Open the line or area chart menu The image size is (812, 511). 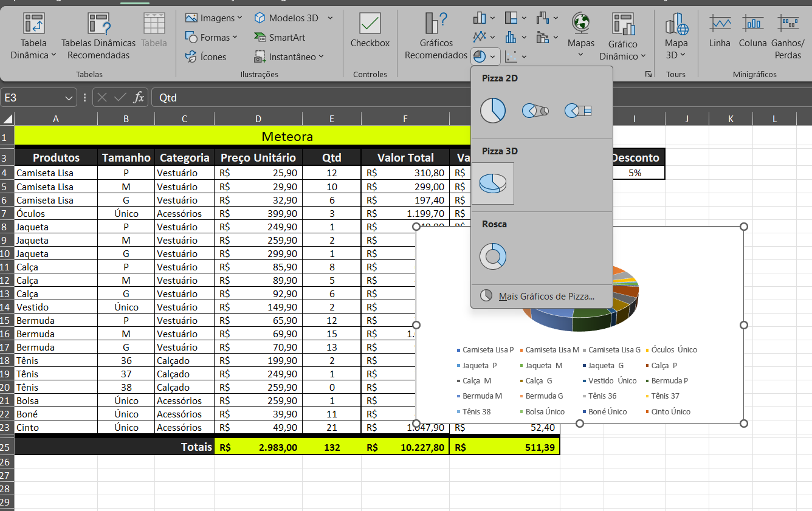tap(484, 37)
